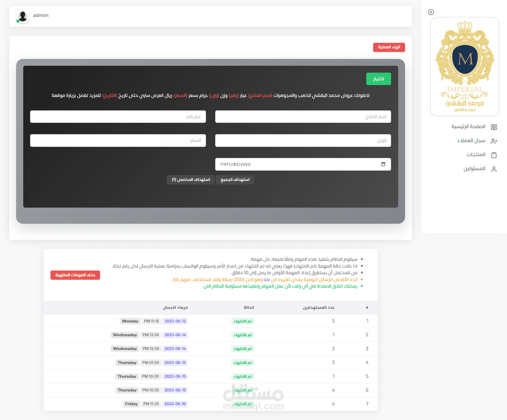
Task: Click the Imperial gold logo image
Action: (x=464, y=67)
